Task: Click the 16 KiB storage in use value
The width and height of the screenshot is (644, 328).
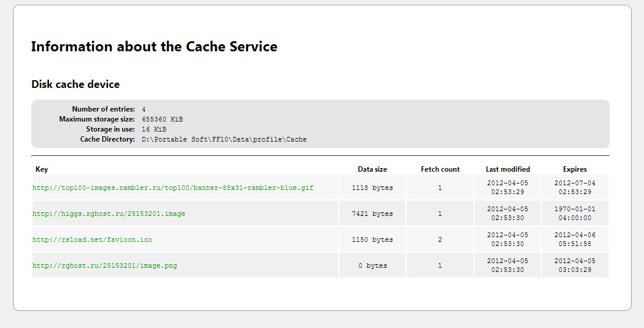Action: click(154, 129)
